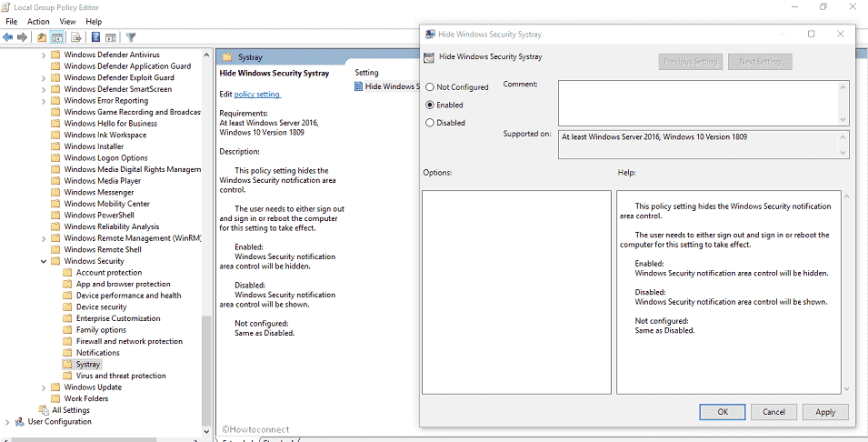Viewport: 868px width, 442px height.
Task: Open the Help menu
Action: click(x=94, y=22)
